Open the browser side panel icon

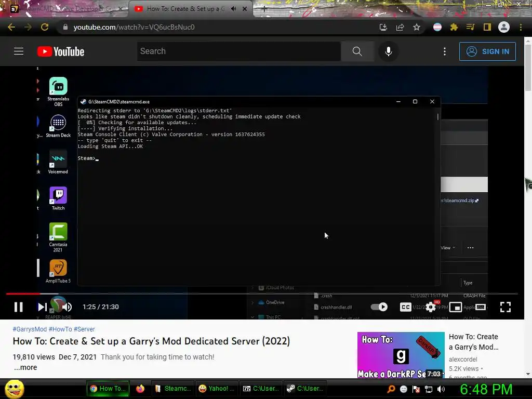click(487, 27)
